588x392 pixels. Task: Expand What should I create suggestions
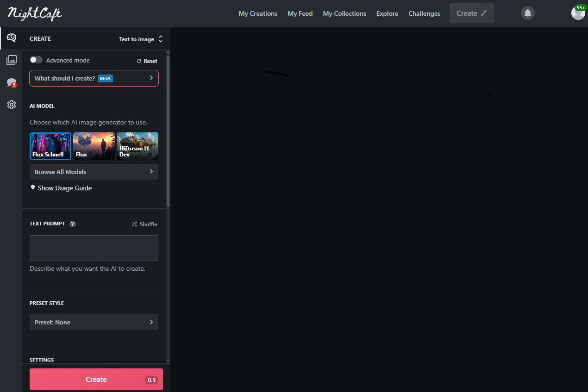(94, 78)
